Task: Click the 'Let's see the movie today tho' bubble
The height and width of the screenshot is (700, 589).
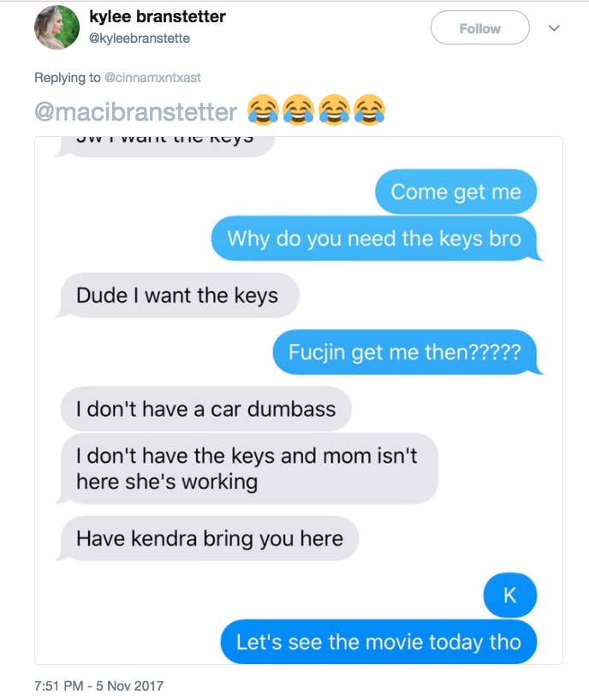Action: coord(378,642)
